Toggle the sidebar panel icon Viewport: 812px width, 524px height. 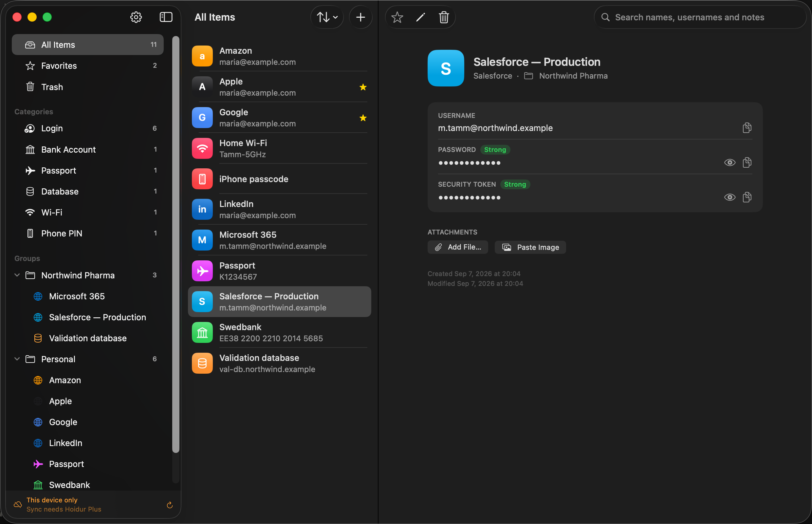click(x=166, y=17)
